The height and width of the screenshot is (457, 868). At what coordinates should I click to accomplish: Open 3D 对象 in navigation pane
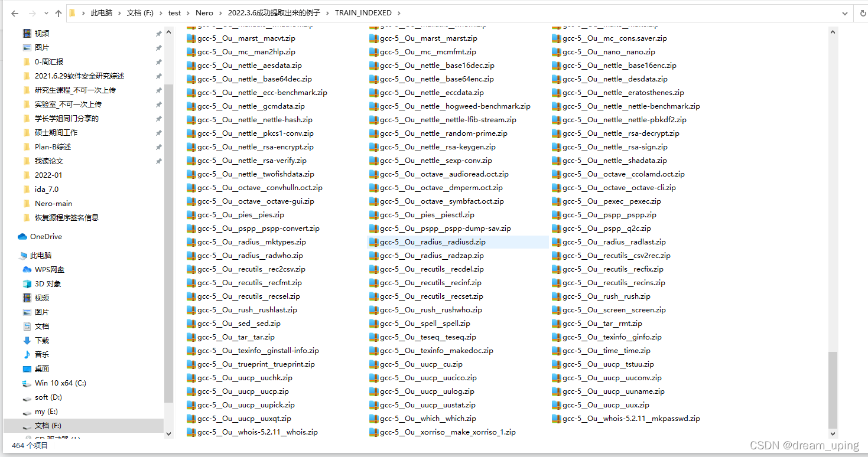pos(48,284)
